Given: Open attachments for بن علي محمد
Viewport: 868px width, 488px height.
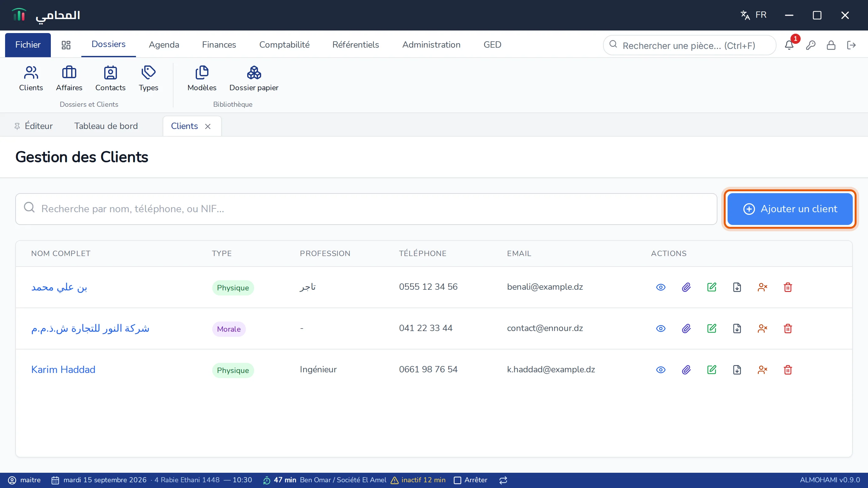Looking at the screenshot, I should pos(686,287).
